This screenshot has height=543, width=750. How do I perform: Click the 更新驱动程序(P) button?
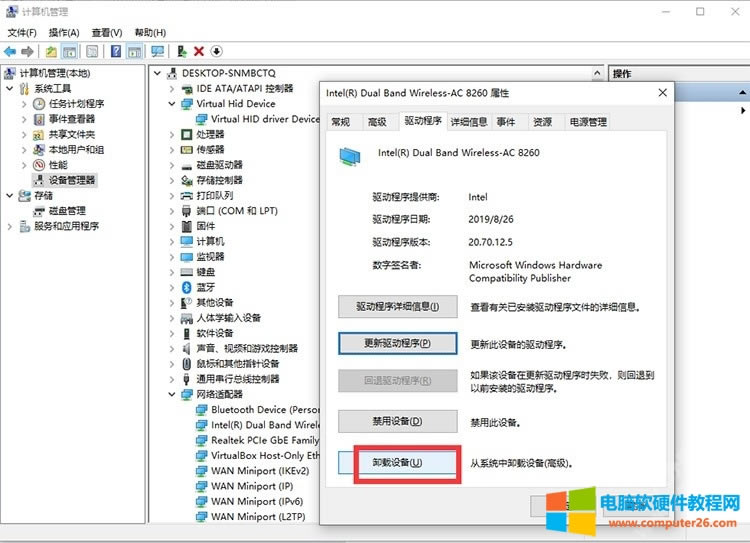(397, 344)
